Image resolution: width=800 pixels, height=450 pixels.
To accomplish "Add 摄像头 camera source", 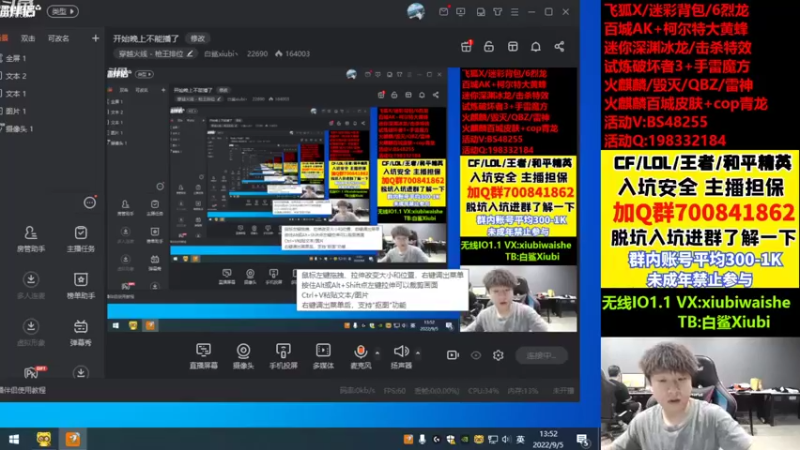I will 243,356.
